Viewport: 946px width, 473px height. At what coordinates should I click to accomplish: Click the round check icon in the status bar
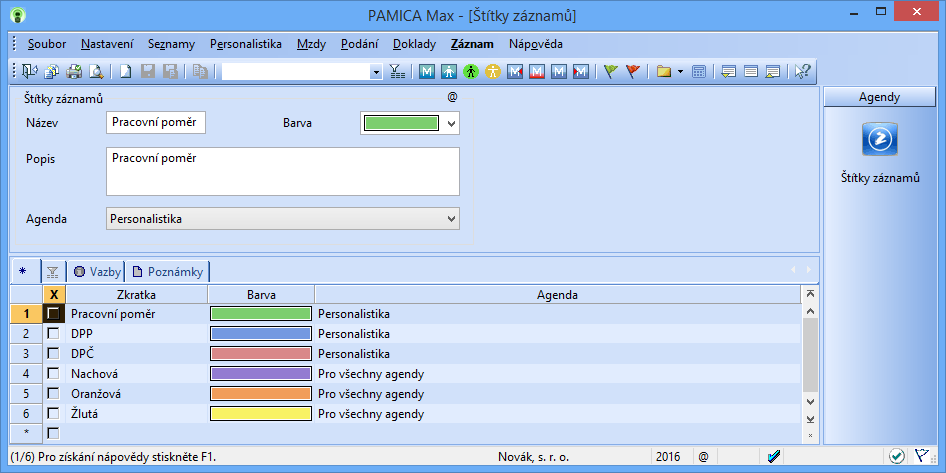[897, 457]
